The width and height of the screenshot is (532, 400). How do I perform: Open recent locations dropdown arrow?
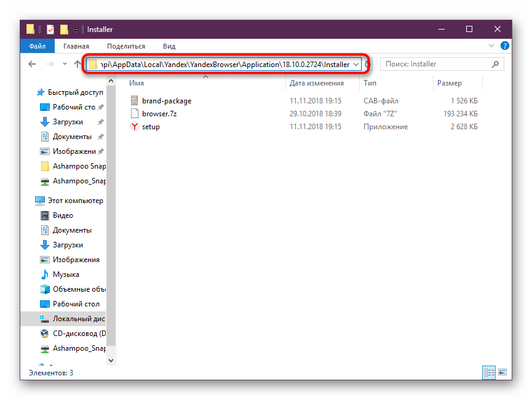point(65,64)
